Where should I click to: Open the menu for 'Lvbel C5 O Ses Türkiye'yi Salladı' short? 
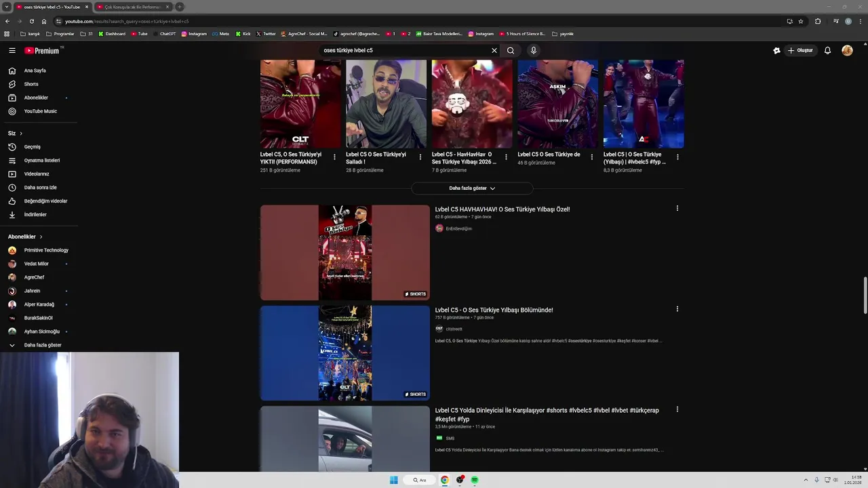coord(420,157)
